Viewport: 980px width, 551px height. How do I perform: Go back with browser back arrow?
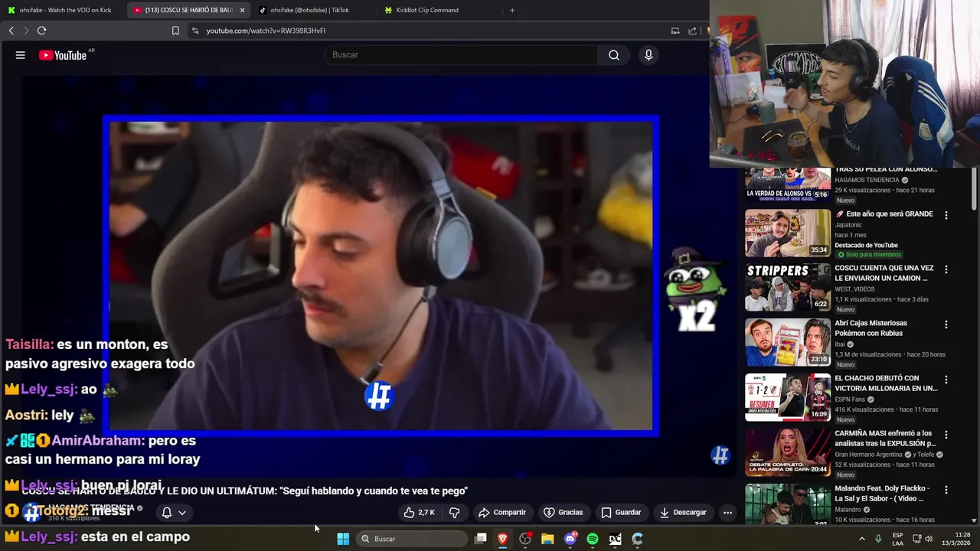[11, 31]
